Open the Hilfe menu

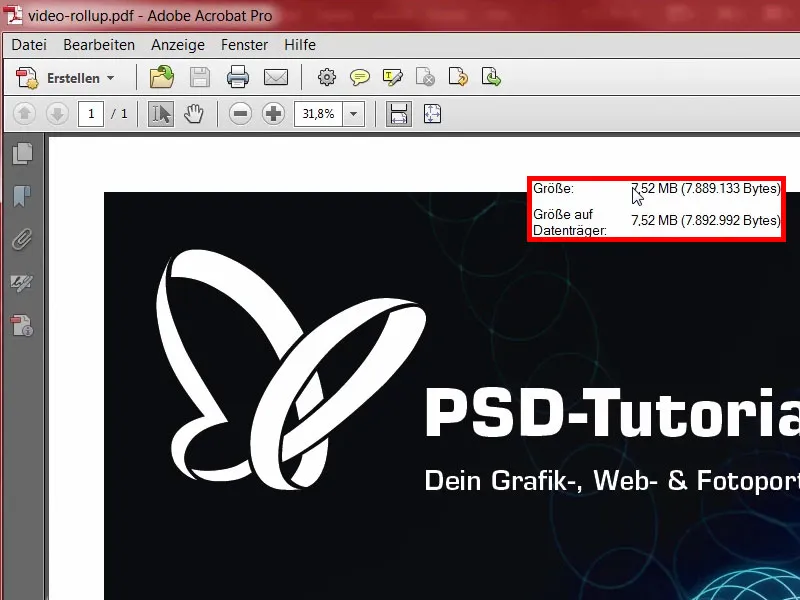[300, 45]
